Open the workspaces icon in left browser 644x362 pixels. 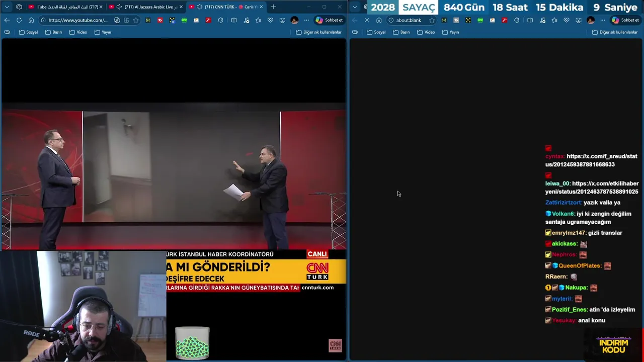coord(19,7)
